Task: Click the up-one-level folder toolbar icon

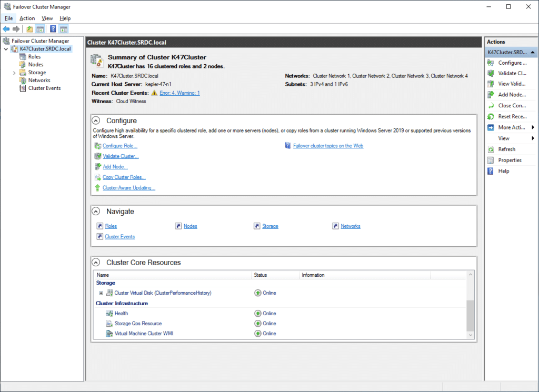Action: point(29,29)
